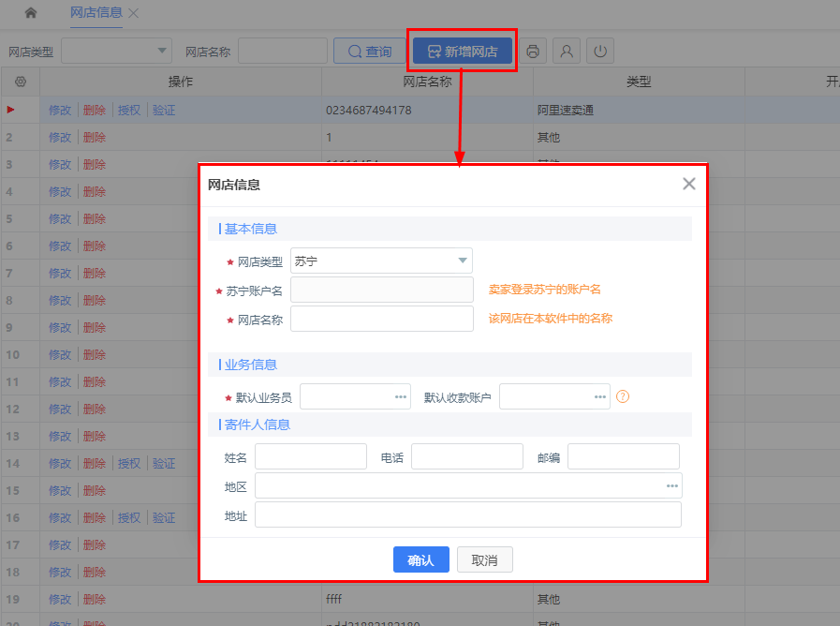Click 删除 in row 7
The width and height of the screenshot is (840, 626).
95,274
